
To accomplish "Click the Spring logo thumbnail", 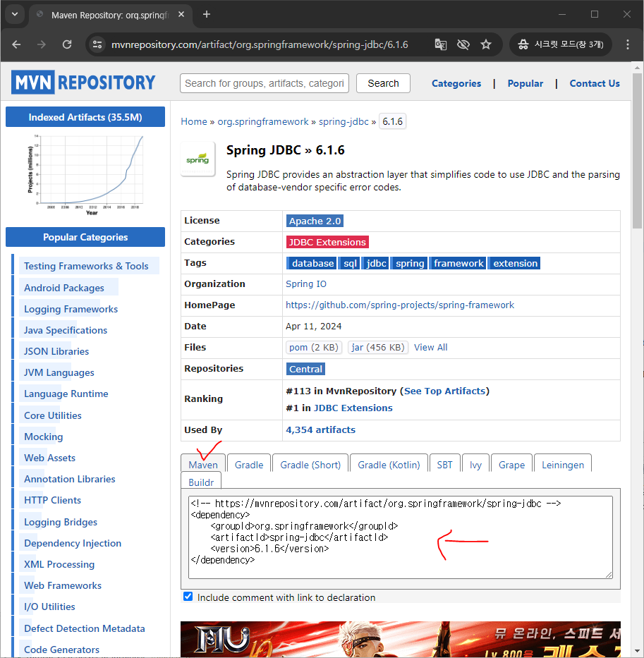I will click(198, 159).
